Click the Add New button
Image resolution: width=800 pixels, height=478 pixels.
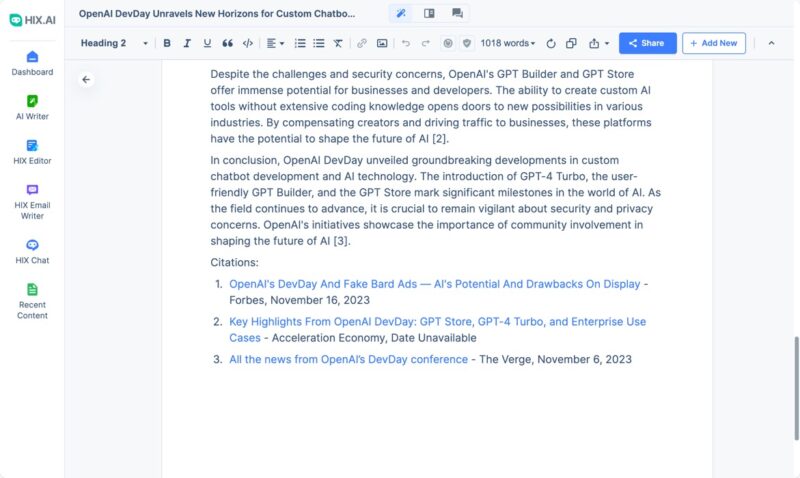click(x=714, y=43)
